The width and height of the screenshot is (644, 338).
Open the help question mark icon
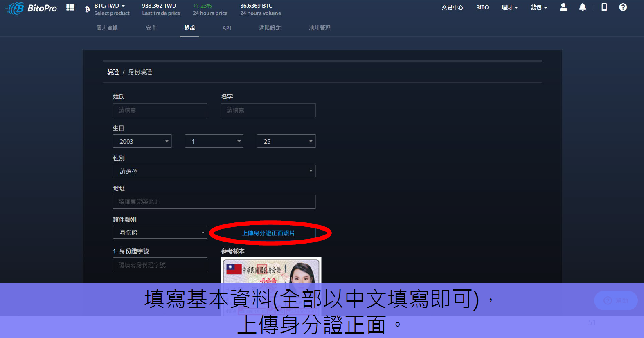click(623, 7)
